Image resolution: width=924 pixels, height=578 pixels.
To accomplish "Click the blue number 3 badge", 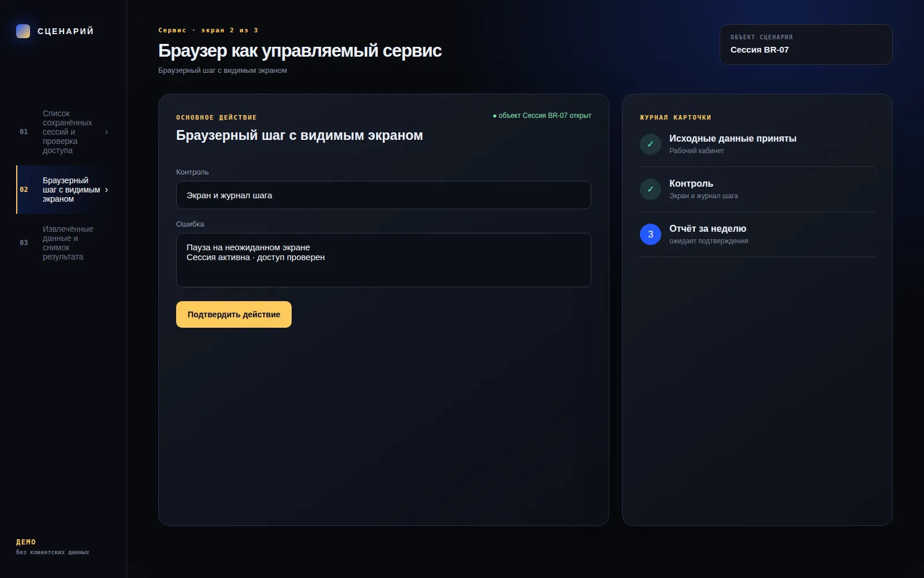I will tap(650, 234).
